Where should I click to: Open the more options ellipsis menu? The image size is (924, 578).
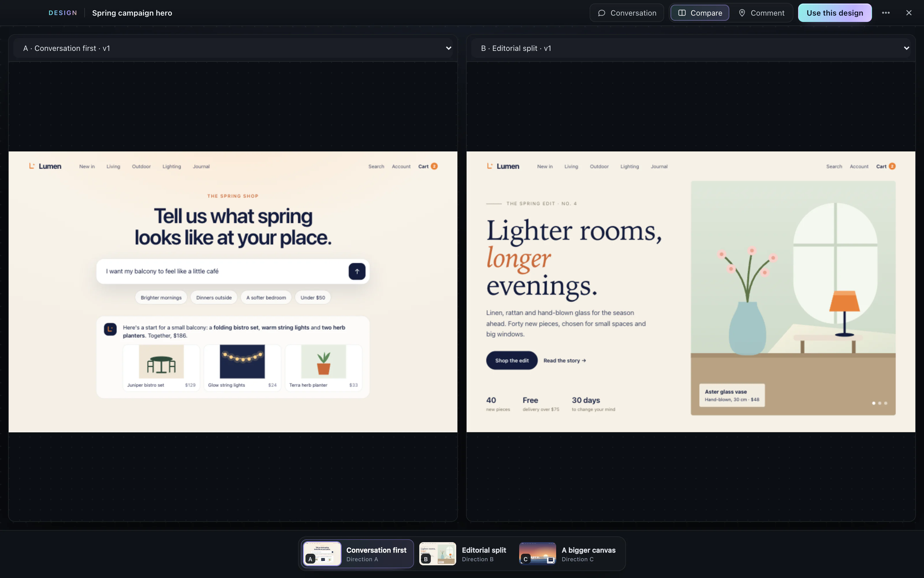coord(886,13)
